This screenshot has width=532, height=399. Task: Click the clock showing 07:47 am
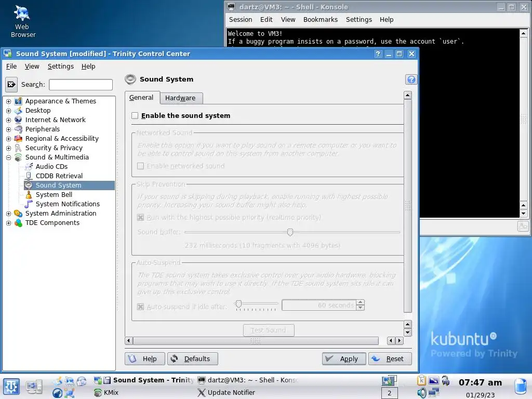(x=480, y=382)
